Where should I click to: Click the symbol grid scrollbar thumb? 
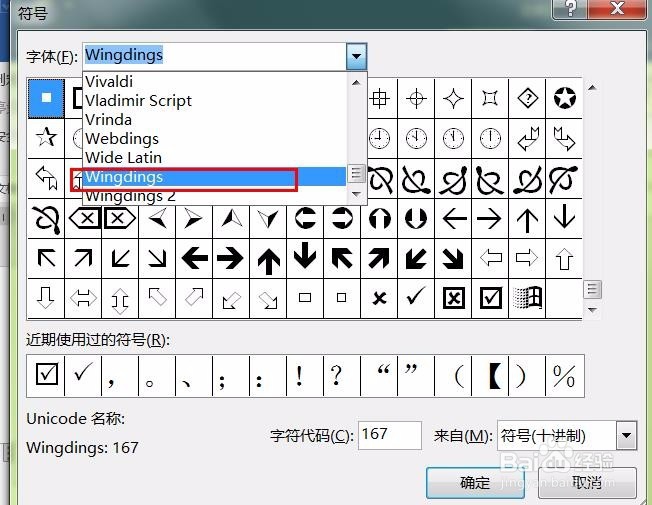pos(592,290)
